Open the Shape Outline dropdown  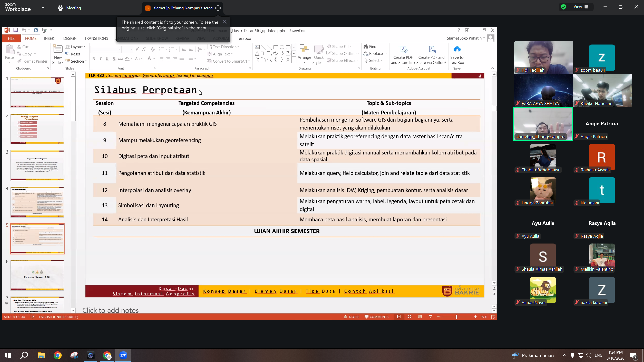pyautogui.click(x=342, y=54)
